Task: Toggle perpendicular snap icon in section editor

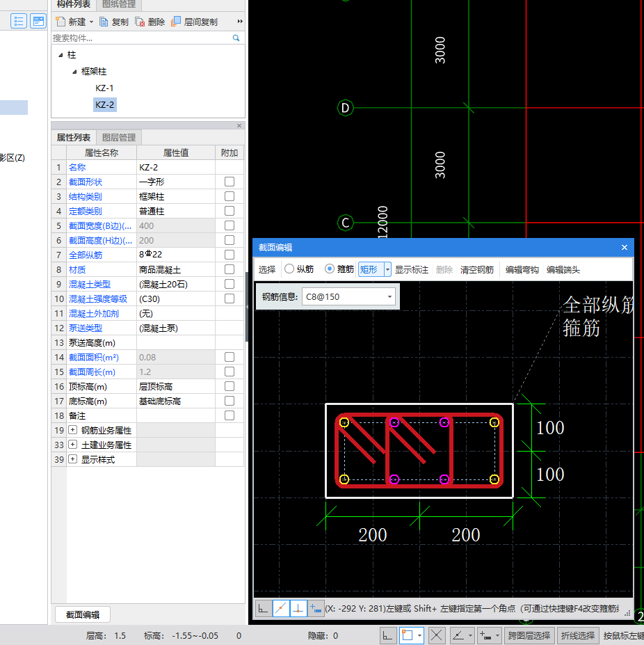Action: pos(298,608)
